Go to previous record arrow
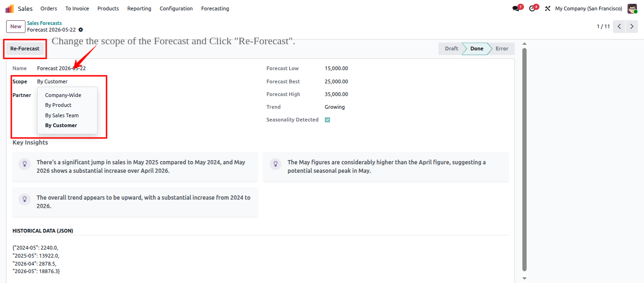The width and height of the screenshot is (644, 283). click(x=619, y=26)
